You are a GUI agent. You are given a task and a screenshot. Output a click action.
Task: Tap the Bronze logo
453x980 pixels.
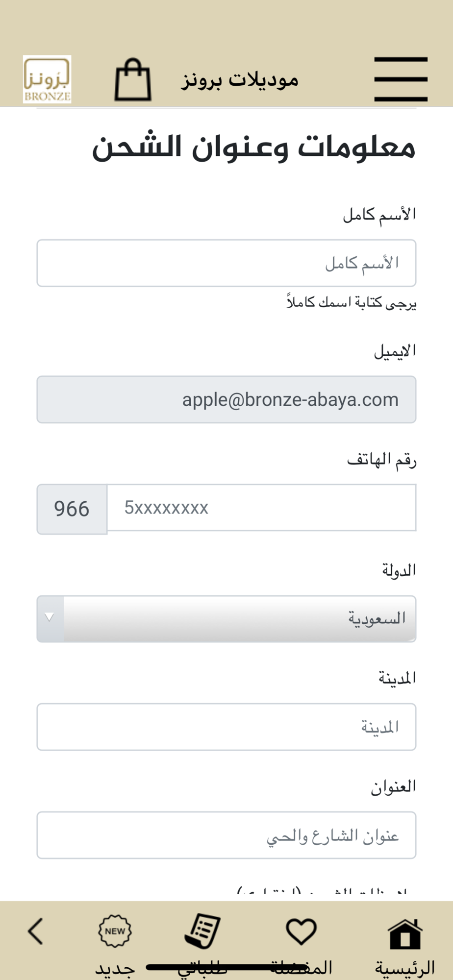[x=47, y=79]
